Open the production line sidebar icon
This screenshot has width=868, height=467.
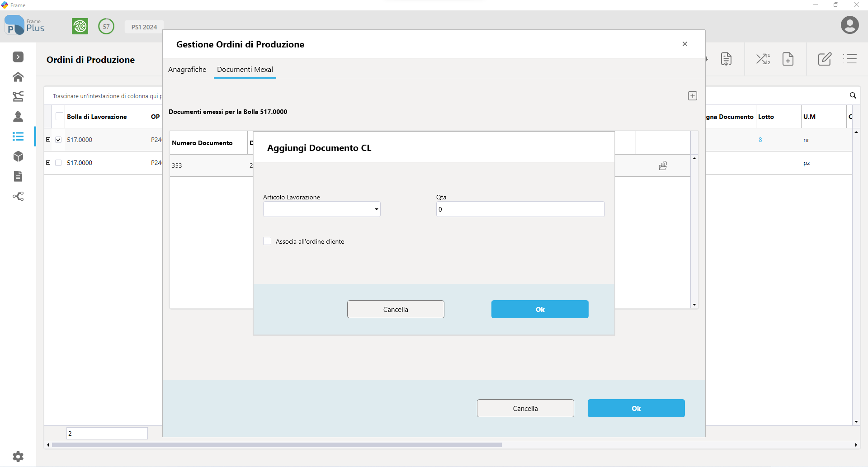coord(18,97)
